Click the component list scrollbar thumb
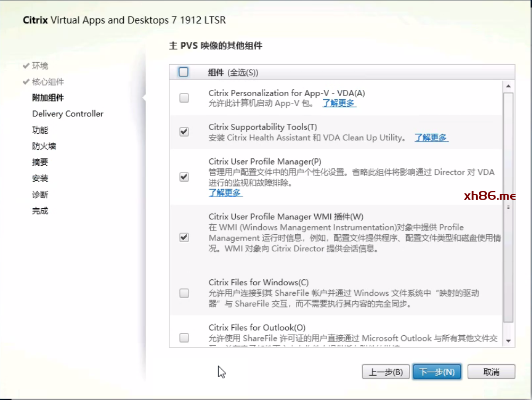This screenshot has width=532, height=400. click(508, 207)
